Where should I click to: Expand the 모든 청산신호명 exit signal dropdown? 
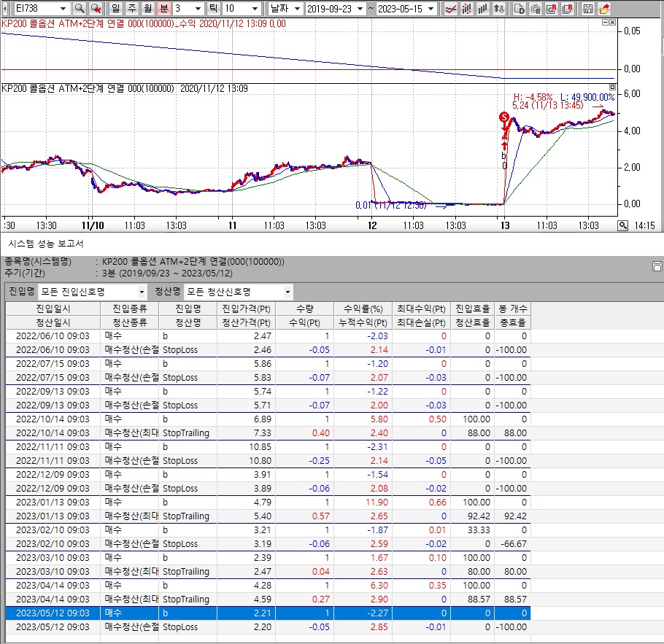pyautogui.click(x=287, y=292)
